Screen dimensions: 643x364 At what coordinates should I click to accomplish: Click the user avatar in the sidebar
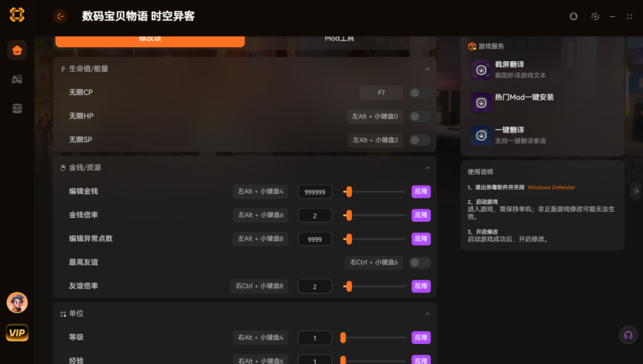(x=17, y=302)
